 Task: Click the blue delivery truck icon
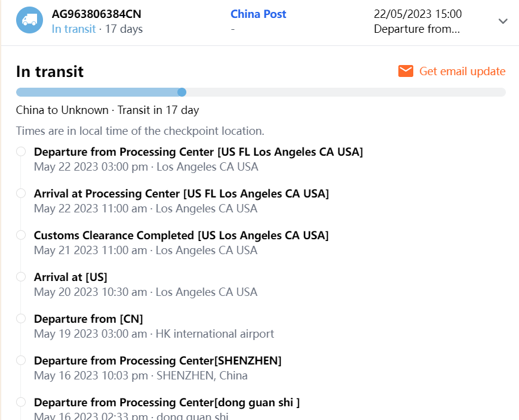[29, 20]
